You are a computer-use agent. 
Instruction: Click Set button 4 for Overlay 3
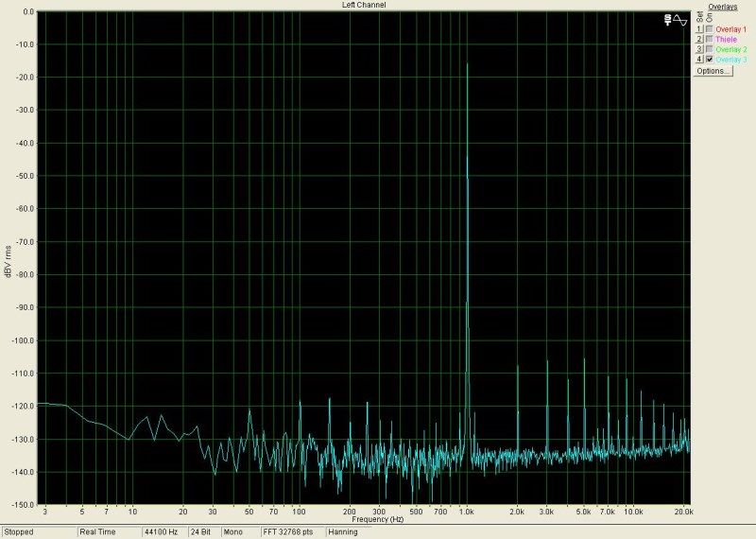pos(699,60)
